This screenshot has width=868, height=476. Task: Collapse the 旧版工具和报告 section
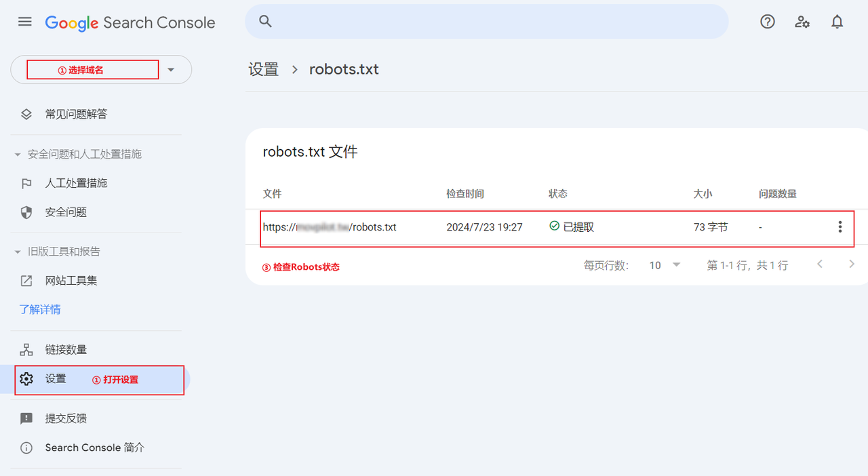point(57,252)
